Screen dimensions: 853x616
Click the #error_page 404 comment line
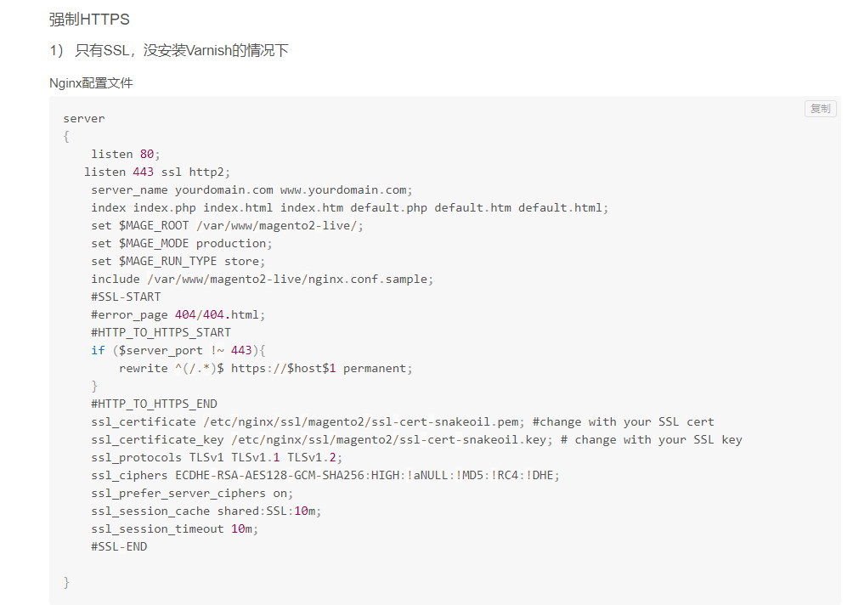[178, 314]
